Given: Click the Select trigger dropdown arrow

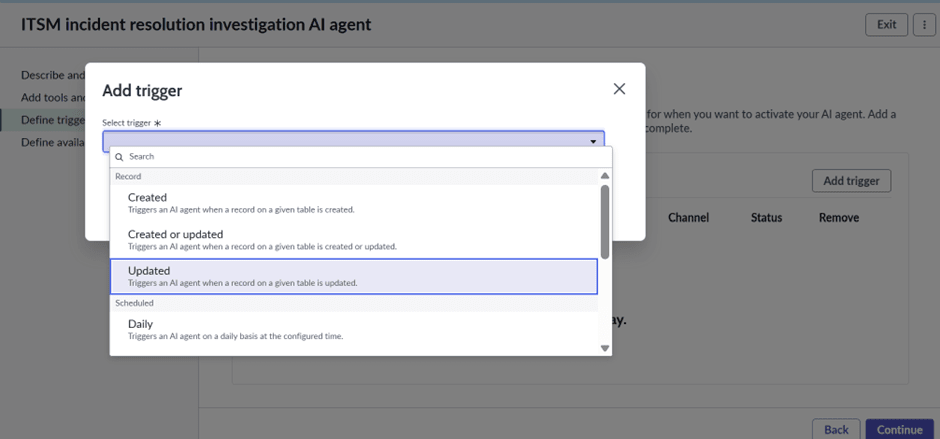Looking at the screenshot, I should click(x=593, y=142).
